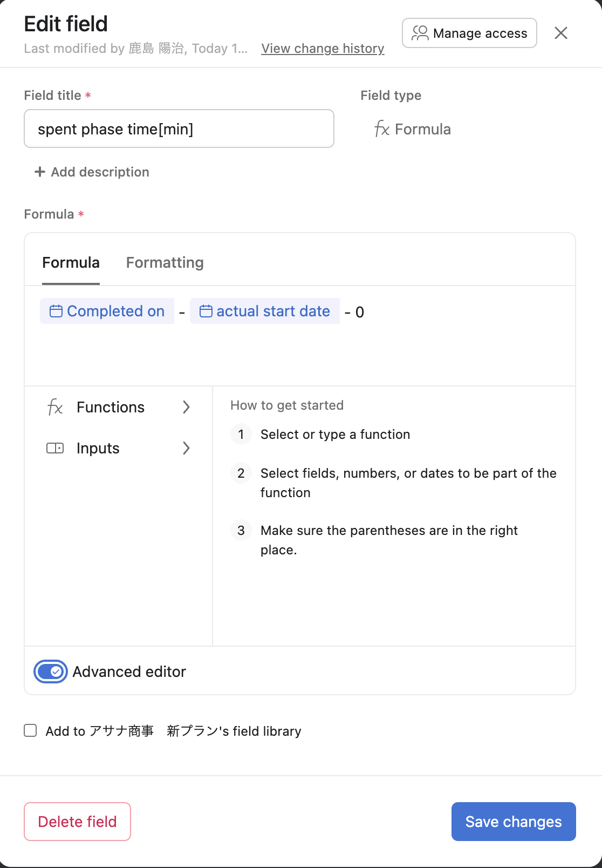The height and width of the screenshot is (868, 602).
Task: Click the Delete field button
Action: click(x=77, y=822)
